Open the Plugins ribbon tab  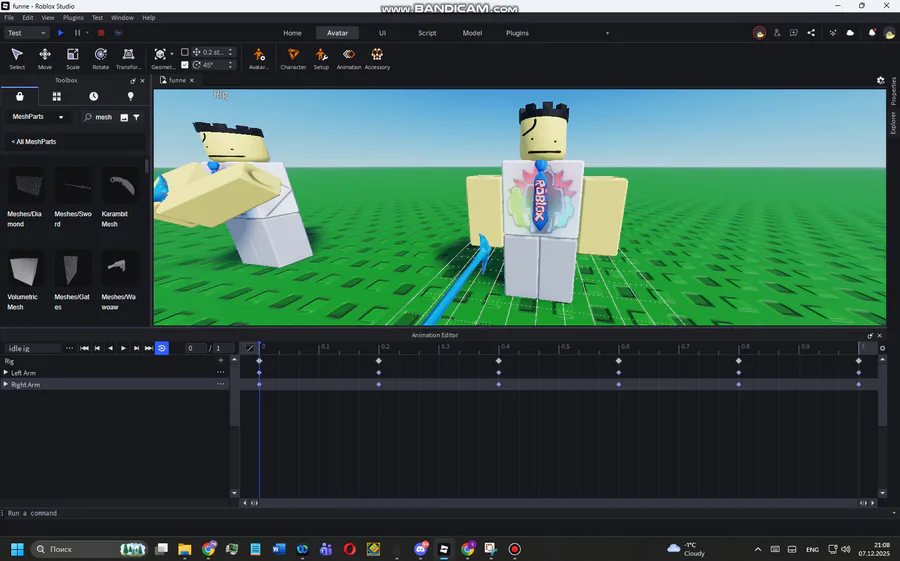tap(517, 33)
